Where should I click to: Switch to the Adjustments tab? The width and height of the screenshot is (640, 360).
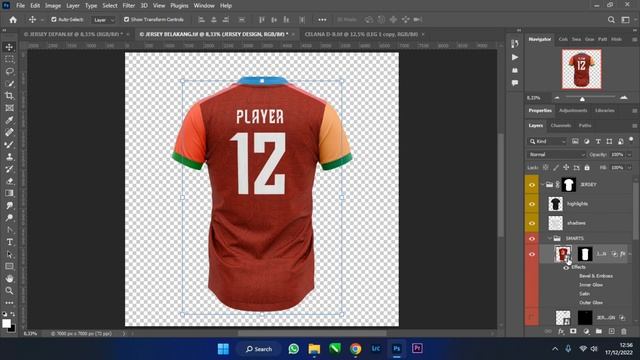point(573,111)
